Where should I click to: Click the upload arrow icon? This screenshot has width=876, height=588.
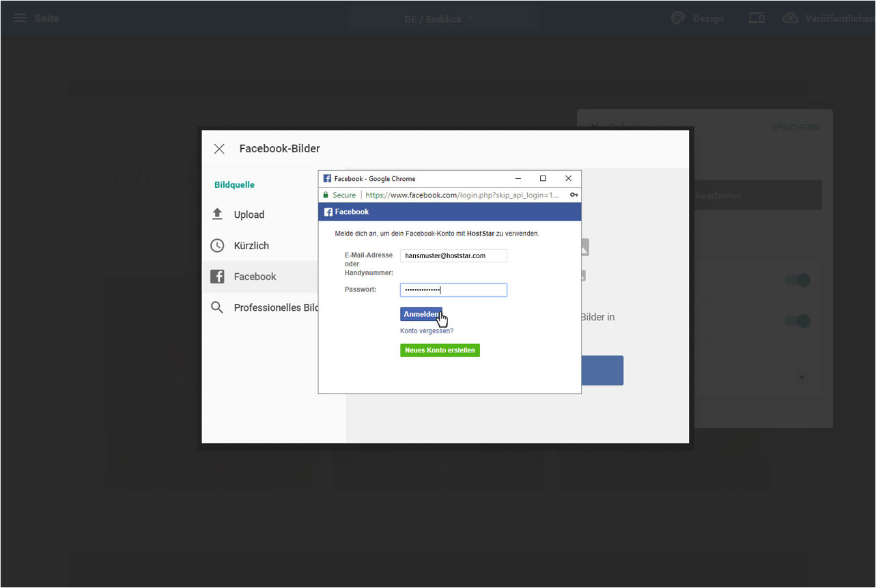217,214
